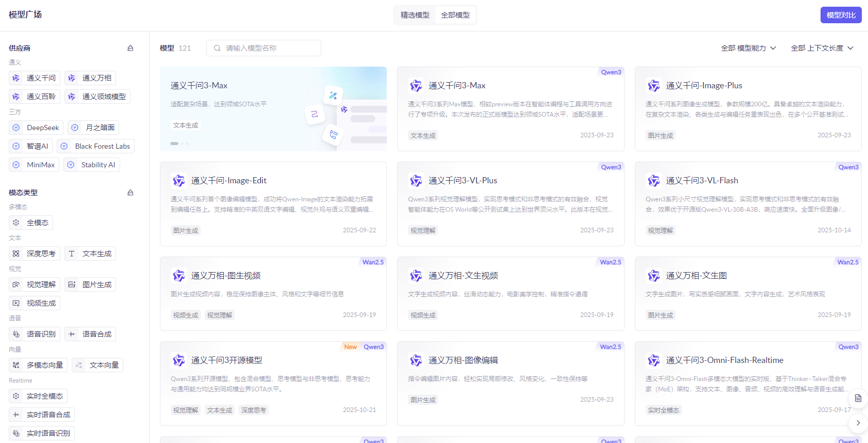Viewport: 868px width, 443px height.
Task: Open the 通义万相-文生视频 model title
Action: pos(463,276)
